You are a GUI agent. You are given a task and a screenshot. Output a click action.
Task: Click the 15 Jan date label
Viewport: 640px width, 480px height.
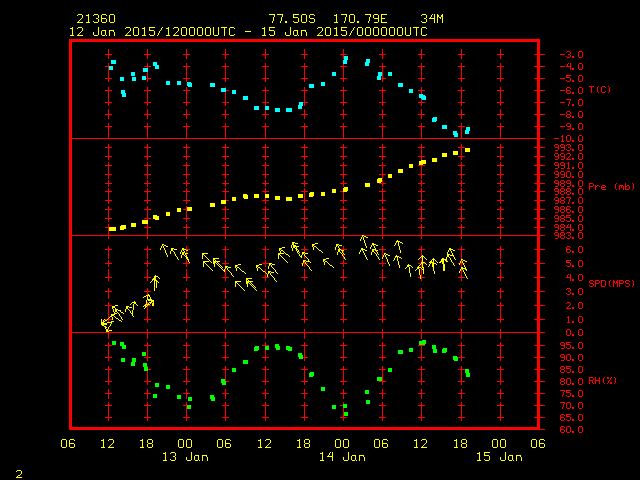coord(499,457)
